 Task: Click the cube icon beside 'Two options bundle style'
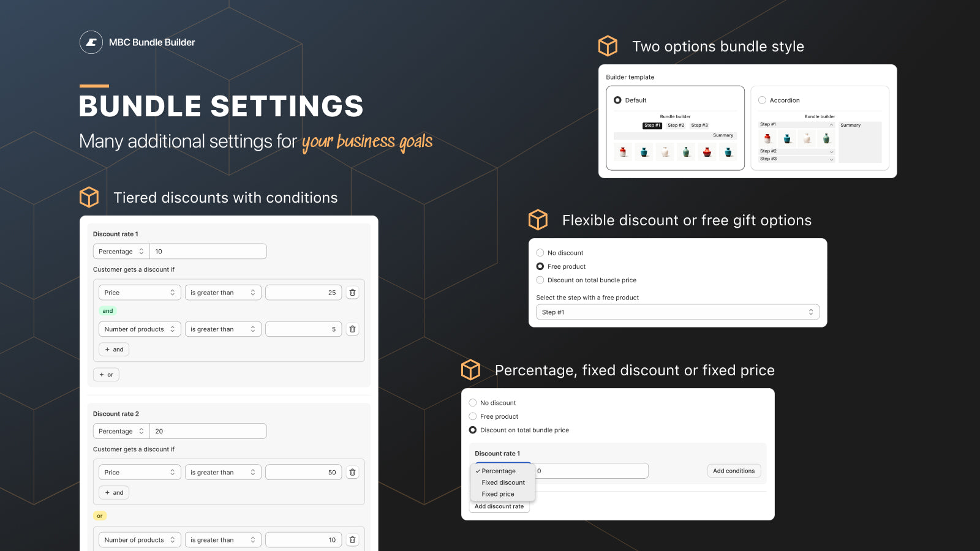point(607,46)
